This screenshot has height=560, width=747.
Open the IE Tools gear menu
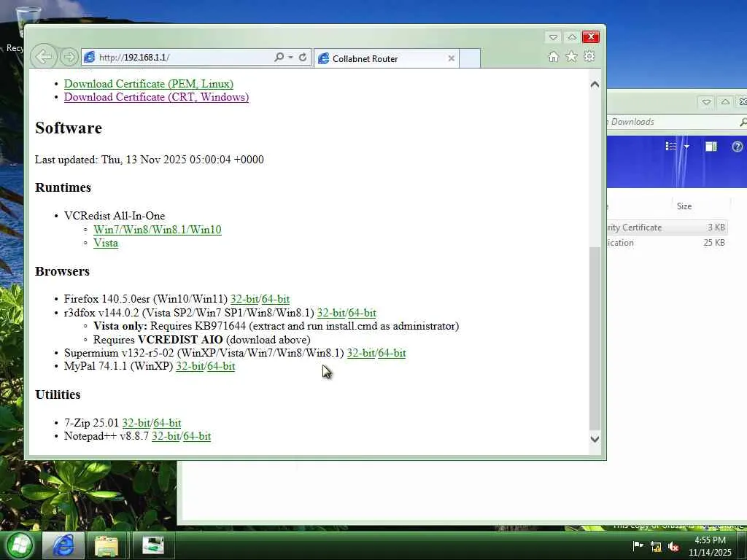coord(589,57)
